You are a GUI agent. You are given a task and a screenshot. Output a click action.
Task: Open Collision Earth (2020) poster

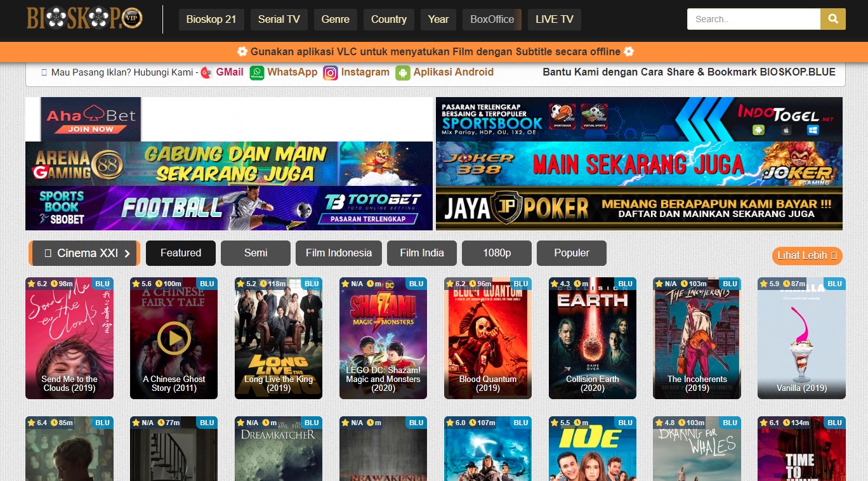pyautogui.click(x=593, y=338)
